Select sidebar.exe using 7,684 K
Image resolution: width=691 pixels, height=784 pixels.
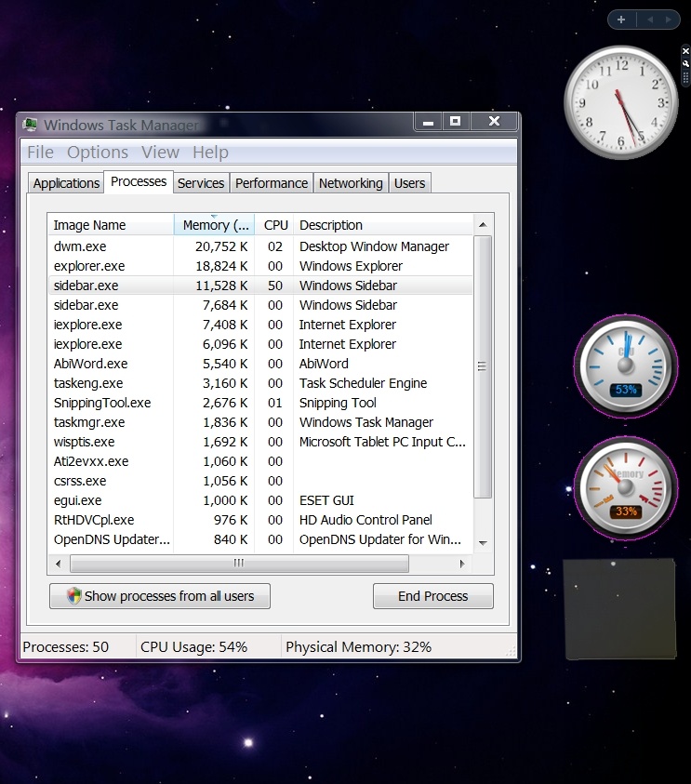click(260, 305)
